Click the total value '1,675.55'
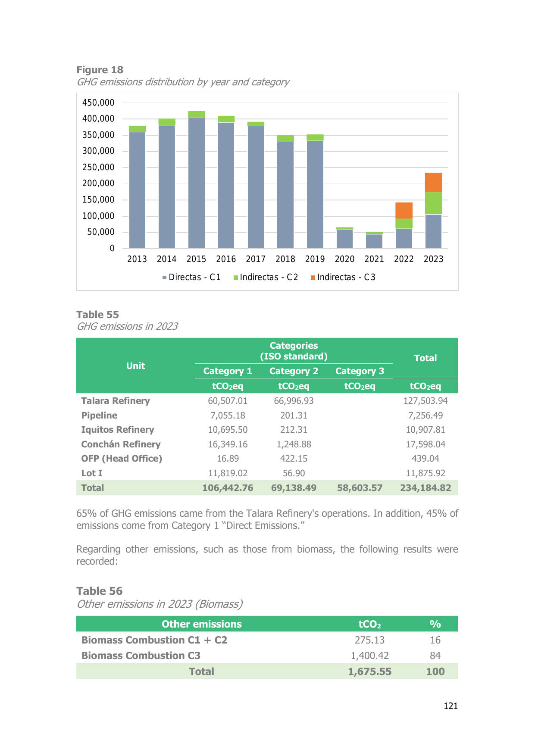Screen dimensions: 535x756 pyautogui.click(x=370, y=672)
